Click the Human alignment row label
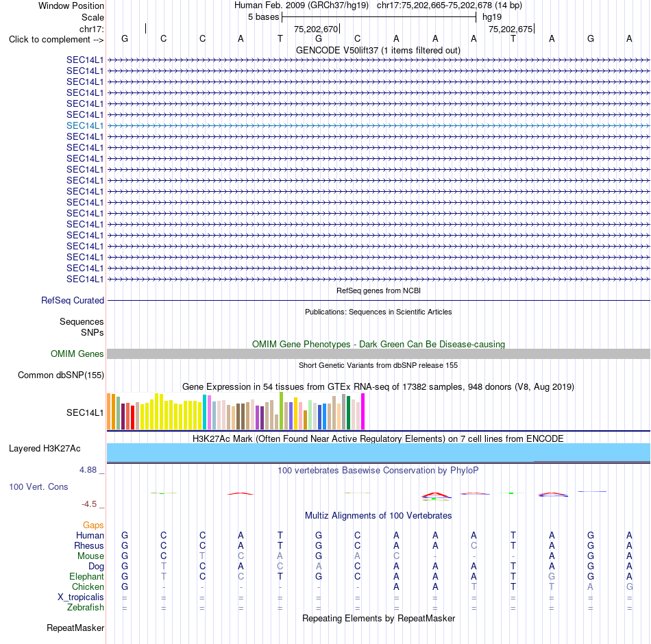The width and height of the screenshot is (651, 644). (90, 535)
